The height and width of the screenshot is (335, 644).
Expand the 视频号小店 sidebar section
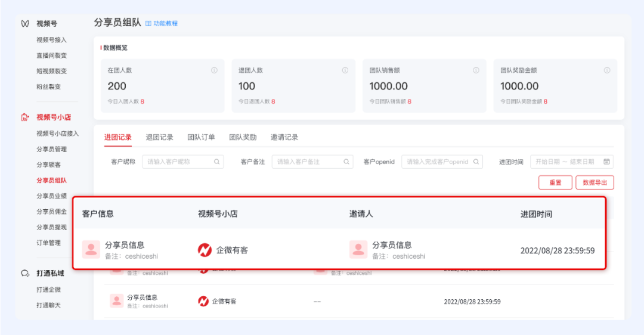[x=53, y=117]
